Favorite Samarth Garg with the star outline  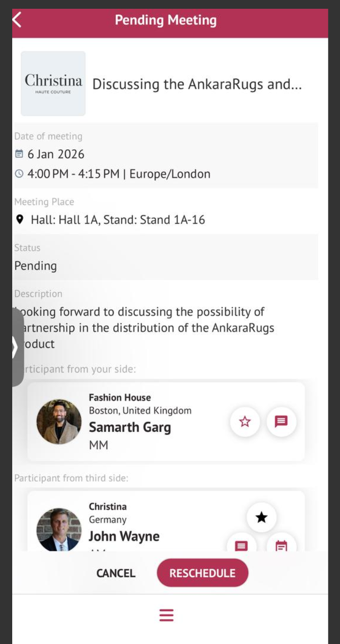[x=245, y=422]
